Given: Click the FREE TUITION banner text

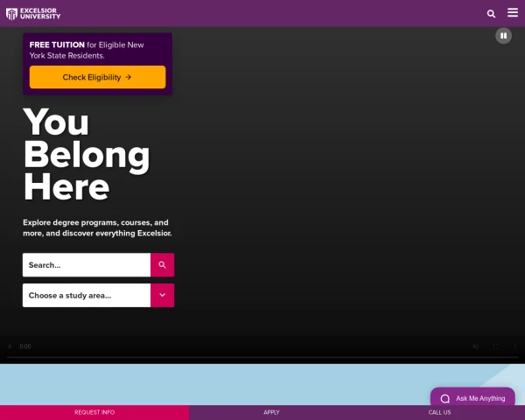Looking at the screenshot, I should pos(87,50).
